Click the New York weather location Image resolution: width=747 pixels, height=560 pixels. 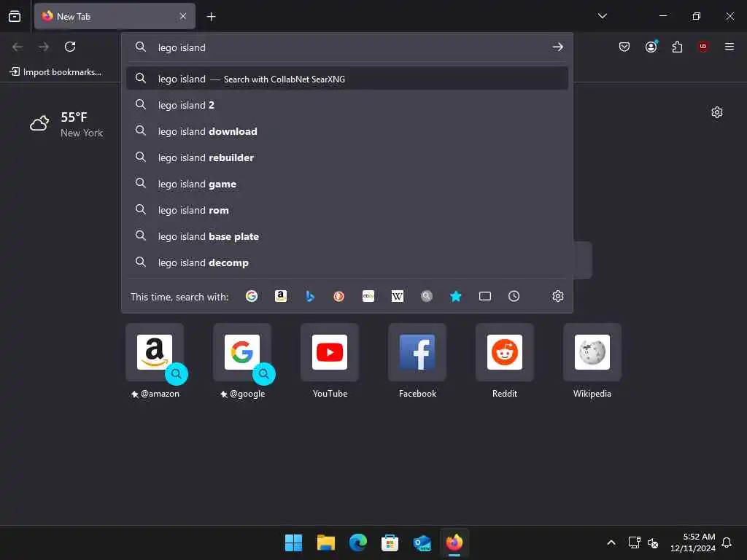(82, 133)
